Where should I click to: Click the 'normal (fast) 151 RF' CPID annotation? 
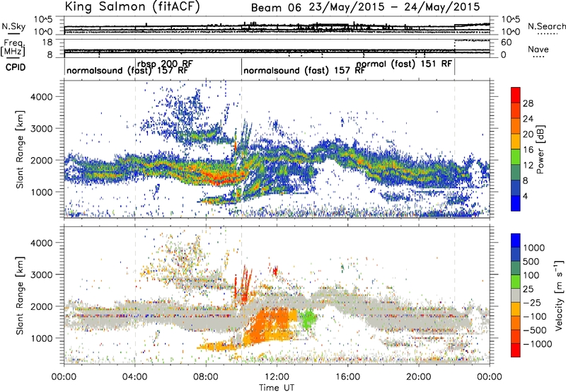click(404, 64)
